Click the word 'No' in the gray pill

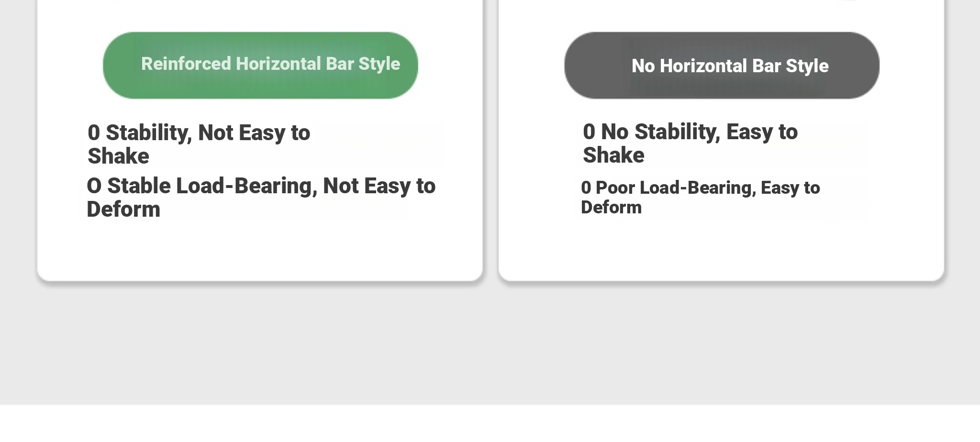click(643, 66)
